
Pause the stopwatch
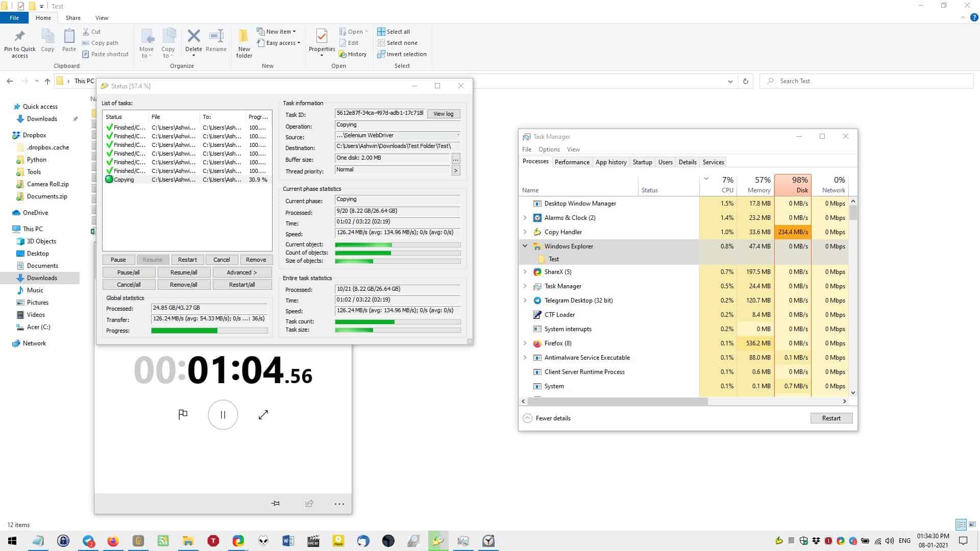[223, 415]
